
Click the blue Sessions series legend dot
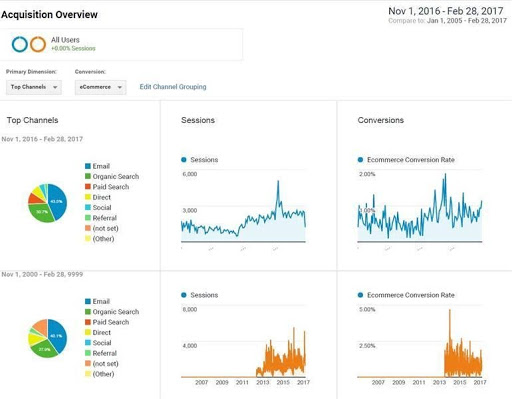pyautogui.click(x=184, y=160)
